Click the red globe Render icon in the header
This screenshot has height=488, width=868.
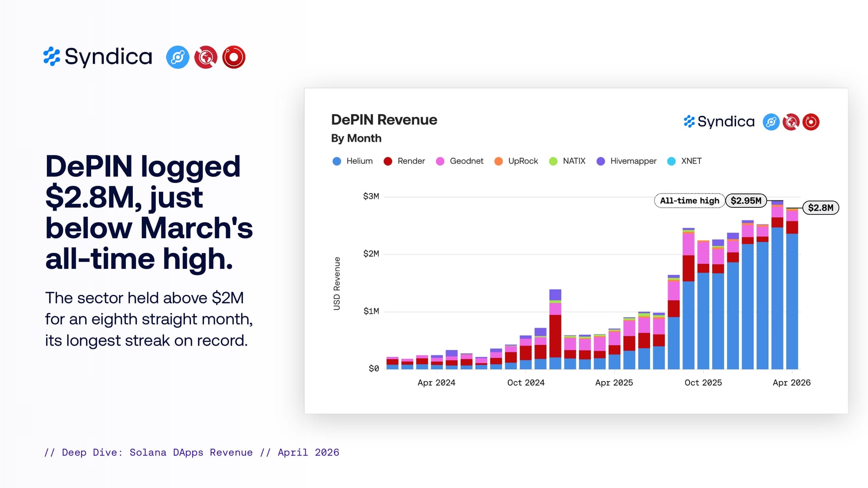point(206,57)
